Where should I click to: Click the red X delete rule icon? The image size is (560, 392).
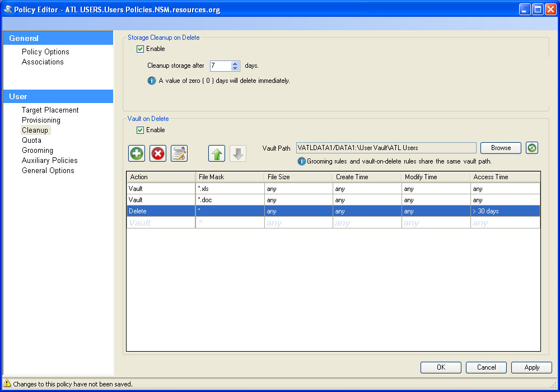(x=158, y=153)
